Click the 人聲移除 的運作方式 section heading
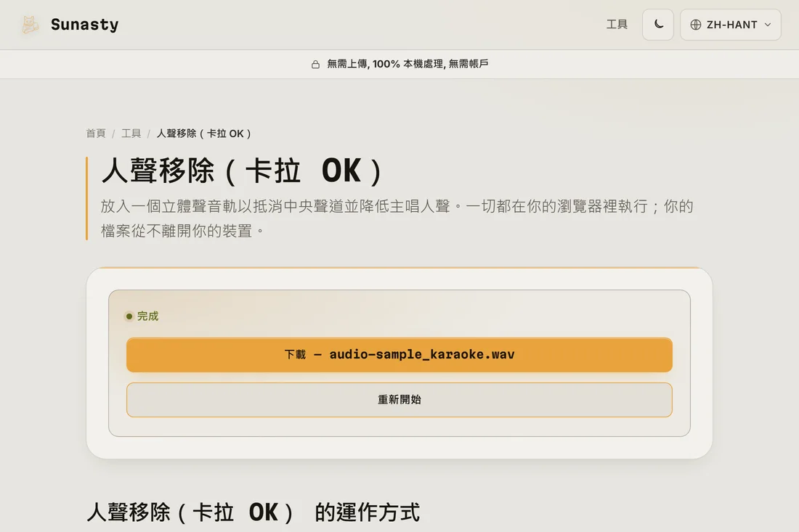Image resolution: width=799 pixels, height=532 pixels. pyautogui.click(x=254, y=512)
